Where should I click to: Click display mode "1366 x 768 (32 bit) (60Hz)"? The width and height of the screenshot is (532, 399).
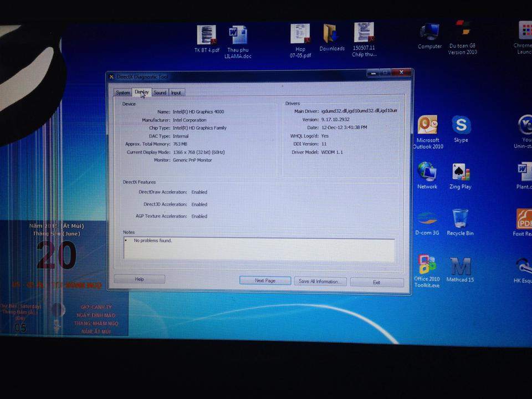pos(199,152)
